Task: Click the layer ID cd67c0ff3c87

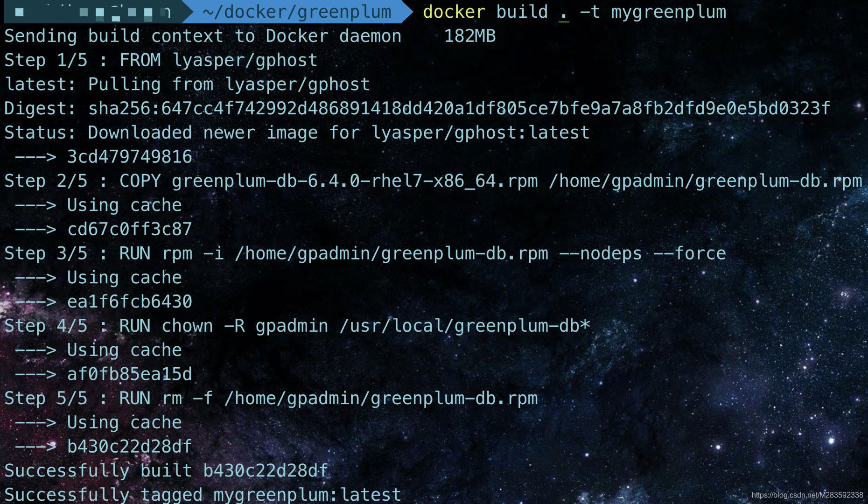Action: coord(129,230)
